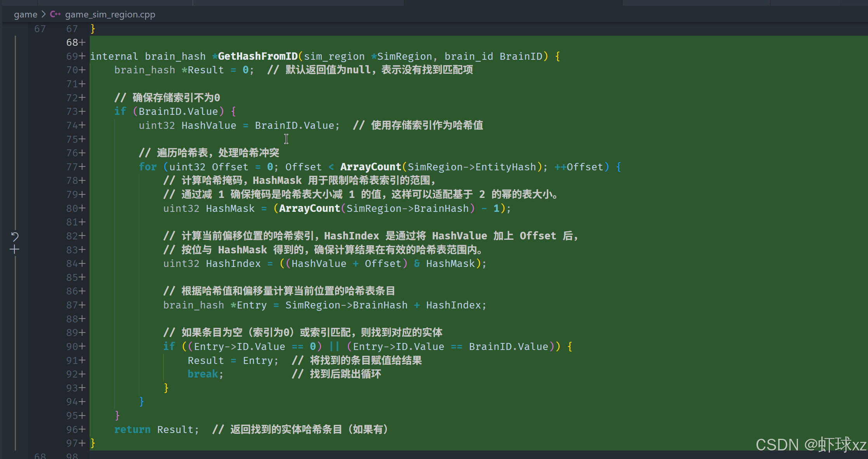Click the C++ file icon in breadcrumb

click(55, 14)
